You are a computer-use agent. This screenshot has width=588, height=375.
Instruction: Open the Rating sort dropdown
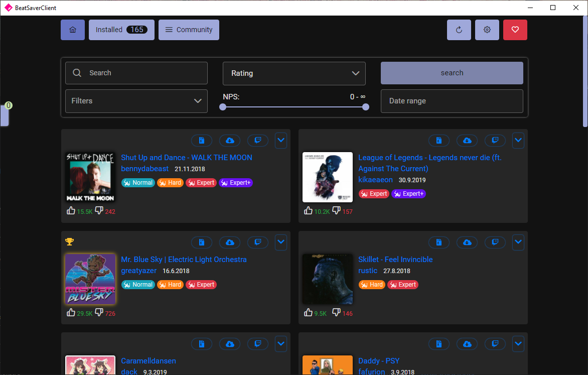(x=294, y=73)
